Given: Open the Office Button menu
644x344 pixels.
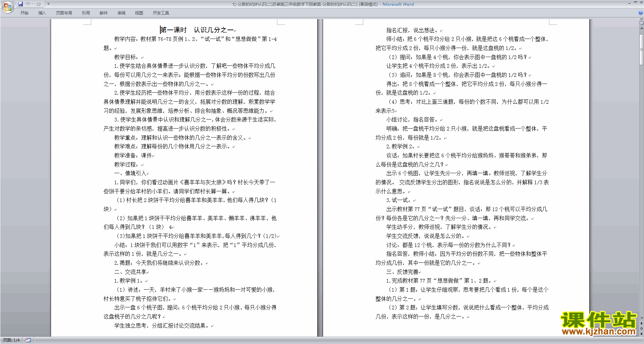Looking at the screenshot, I should pos(7,7).
